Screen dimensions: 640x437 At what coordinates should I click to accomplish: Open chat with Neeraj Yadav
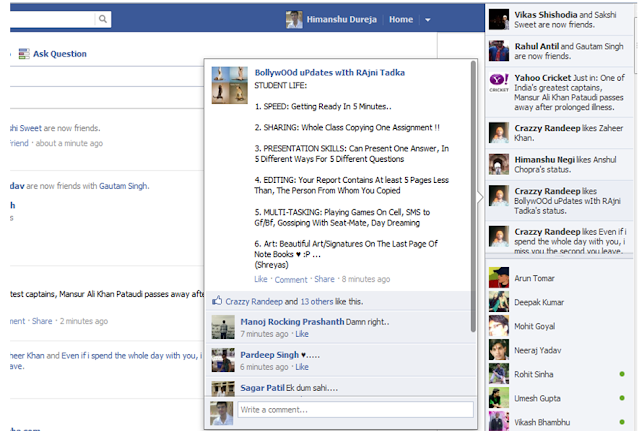coord(559,350)
